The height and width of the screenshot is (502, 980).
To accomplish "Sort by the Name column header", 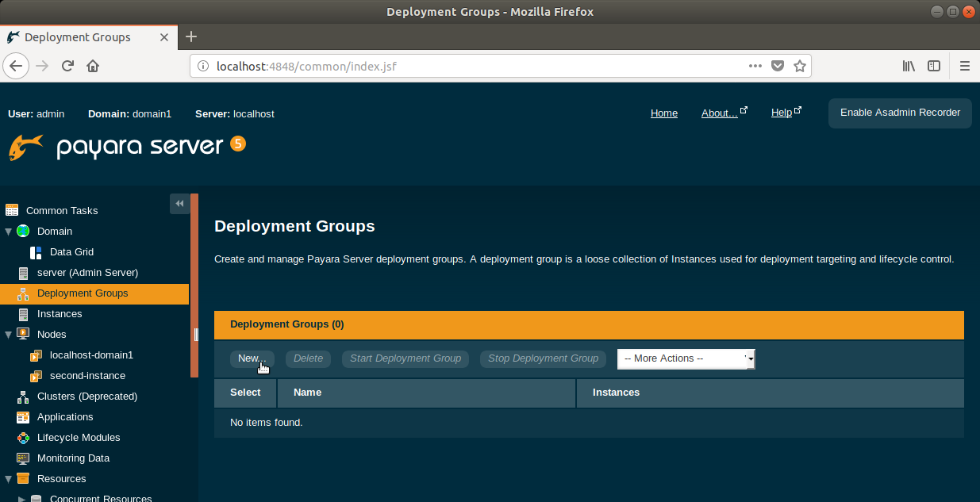I will 427,393.
